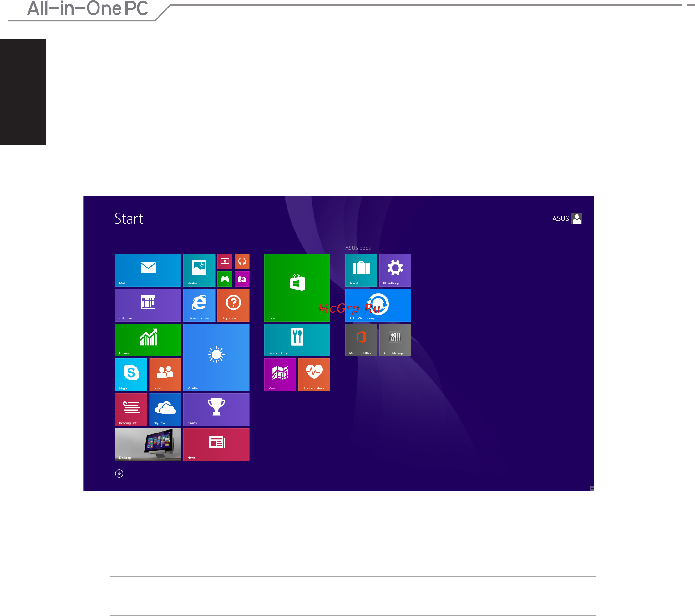Screen dimensions: 695x616
Task: Open the Sports tile
Action: pyautogui.click(x=216, y=410)
